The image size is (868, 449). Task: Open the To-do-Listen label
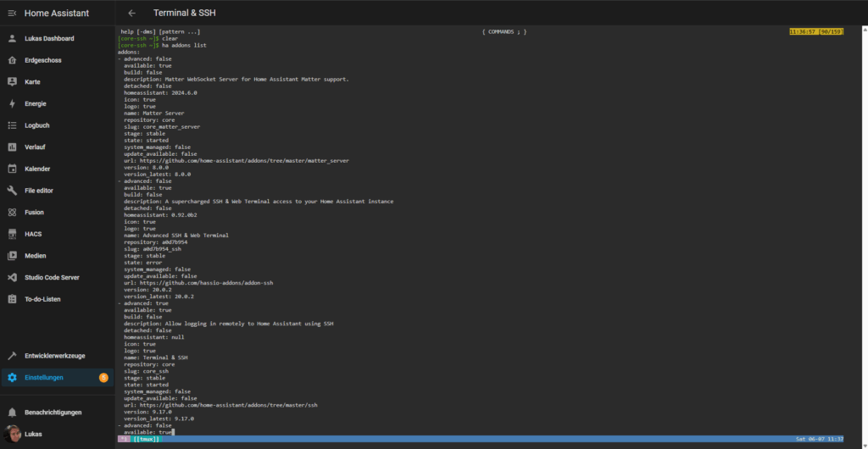42,299
